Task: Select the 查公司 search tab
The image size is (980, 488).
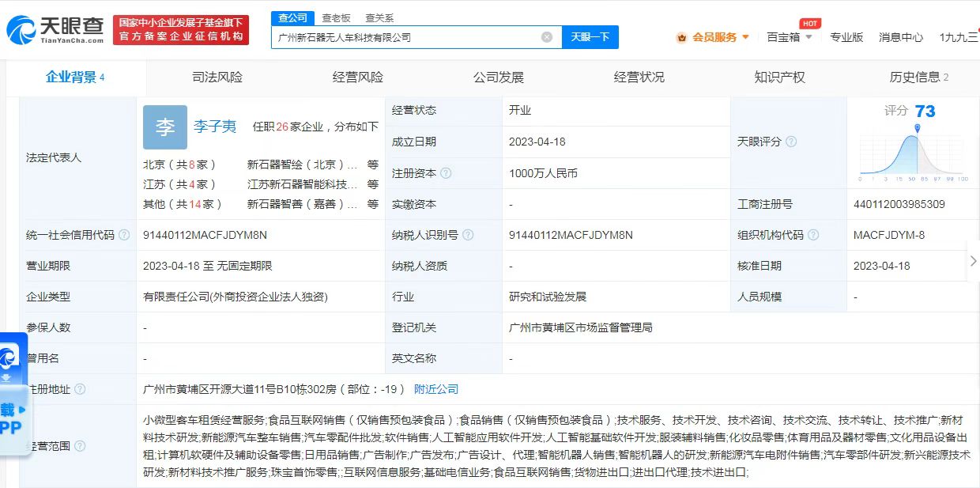Action: (292, 18)
